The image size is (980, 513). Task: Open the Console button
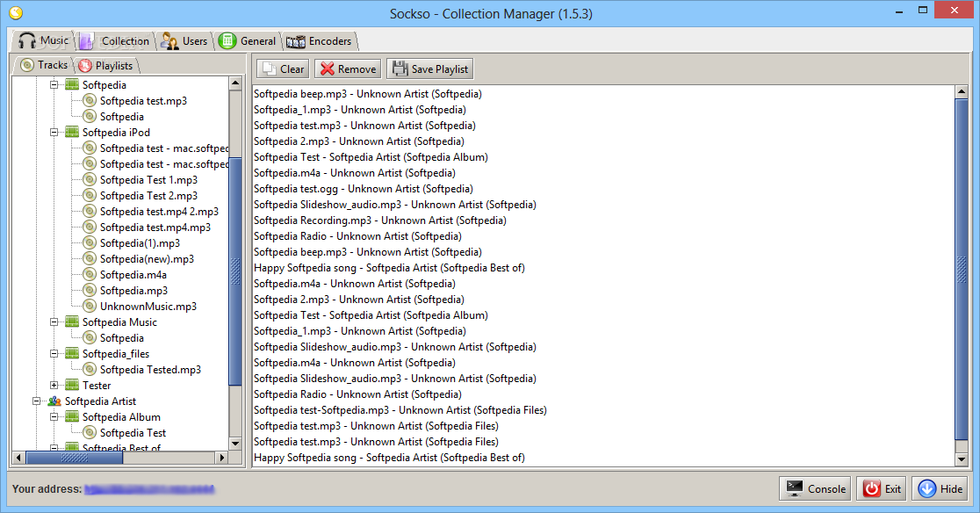pyautogui.click(x=816, y=489)
